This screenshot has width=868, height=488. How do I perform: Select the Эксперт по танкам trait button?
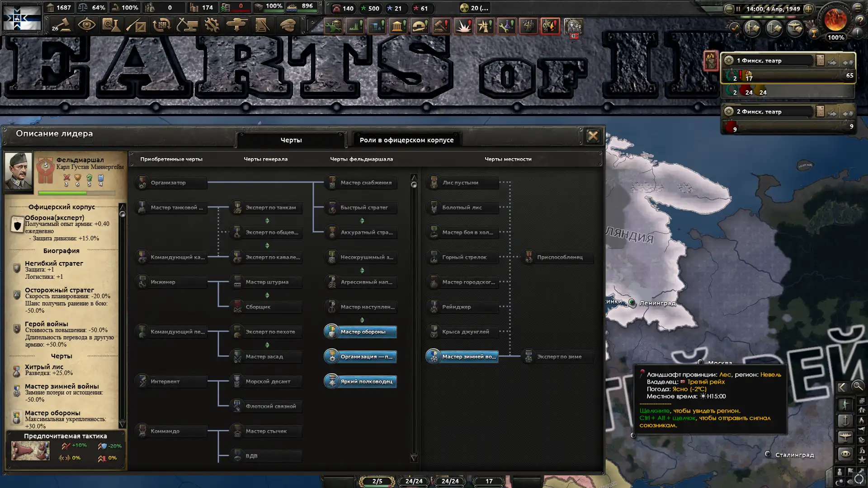(266, 207)
